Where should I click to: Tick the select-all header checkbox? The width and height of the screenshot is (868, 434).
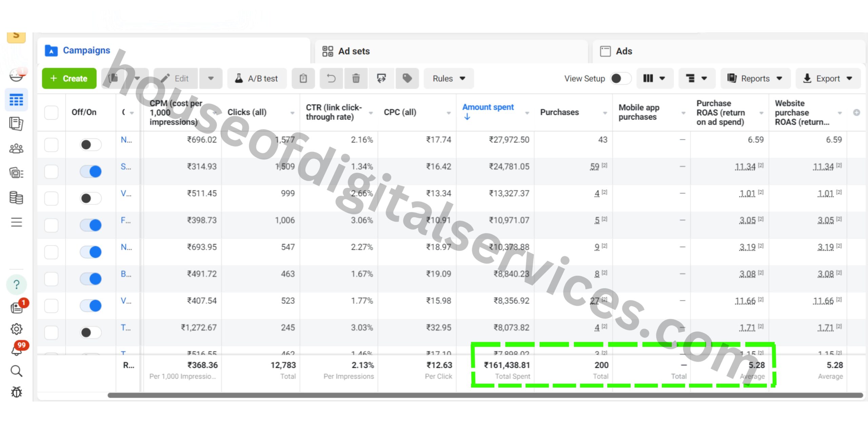coord(51,112)
